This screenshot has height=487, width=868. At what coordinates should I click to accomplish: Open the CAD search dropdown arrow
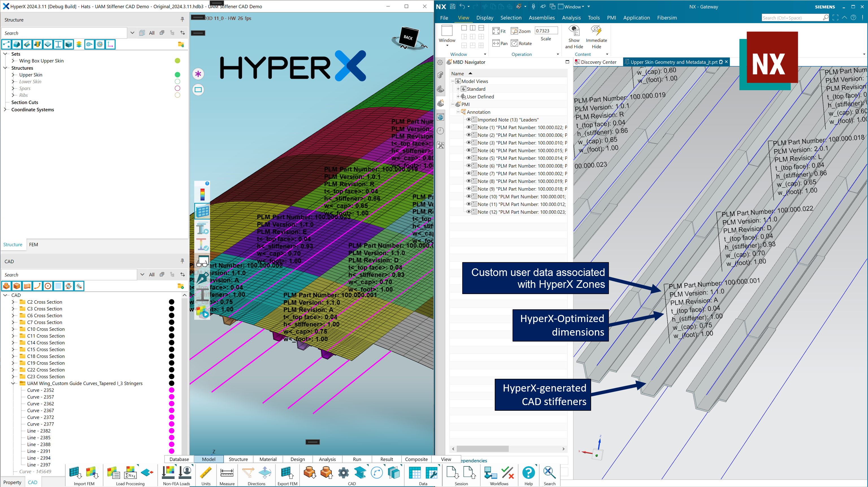[142, 275]
